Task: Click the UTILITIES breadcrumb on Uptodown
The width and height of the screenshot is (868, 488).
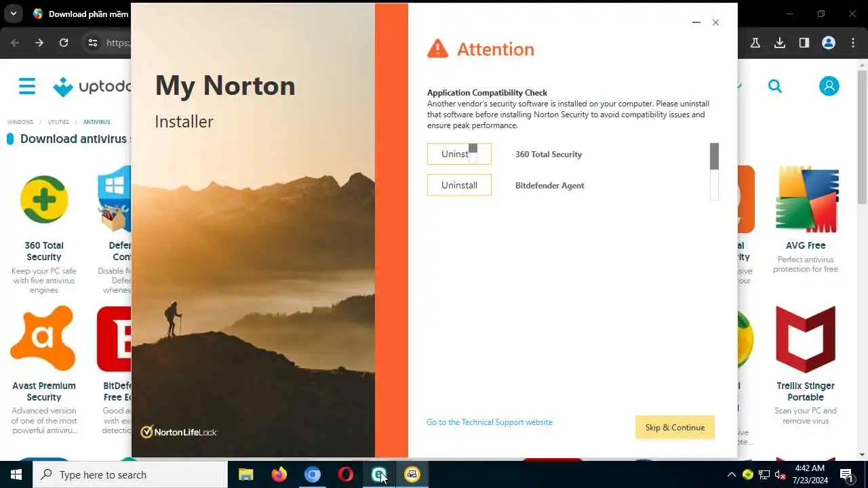Action: 58,122
